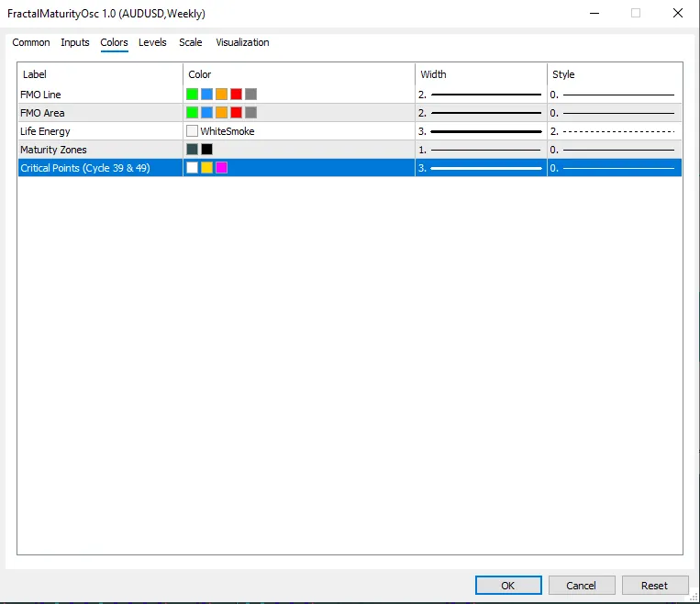Open the Life Energy dashed style selector
This screenshot has width=700, height=604.
coord(613,131)
